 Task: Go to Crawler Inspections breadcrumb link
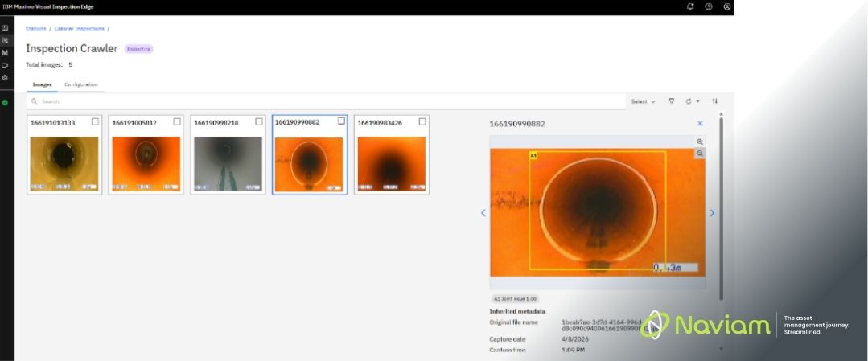coord(79,28)
